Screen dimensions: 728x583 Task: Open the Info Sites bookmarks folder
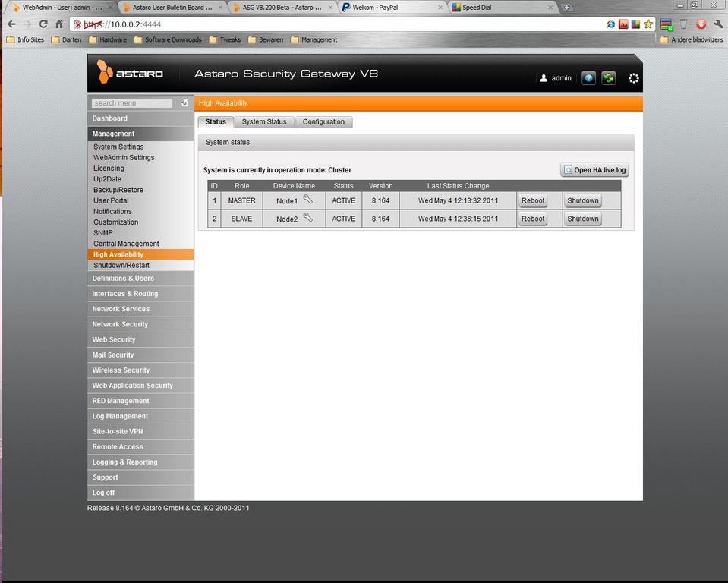click(x=26, y=40)
